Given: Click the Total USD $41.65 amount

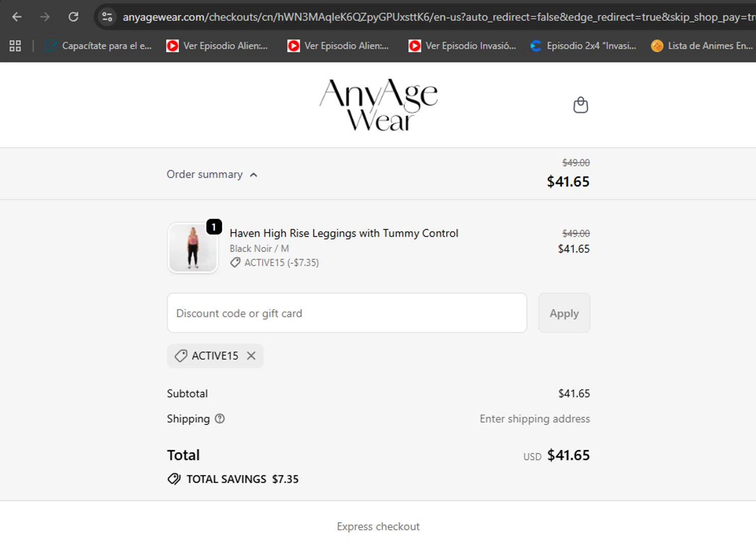Looking at the screenshot, I should (556, 455).
